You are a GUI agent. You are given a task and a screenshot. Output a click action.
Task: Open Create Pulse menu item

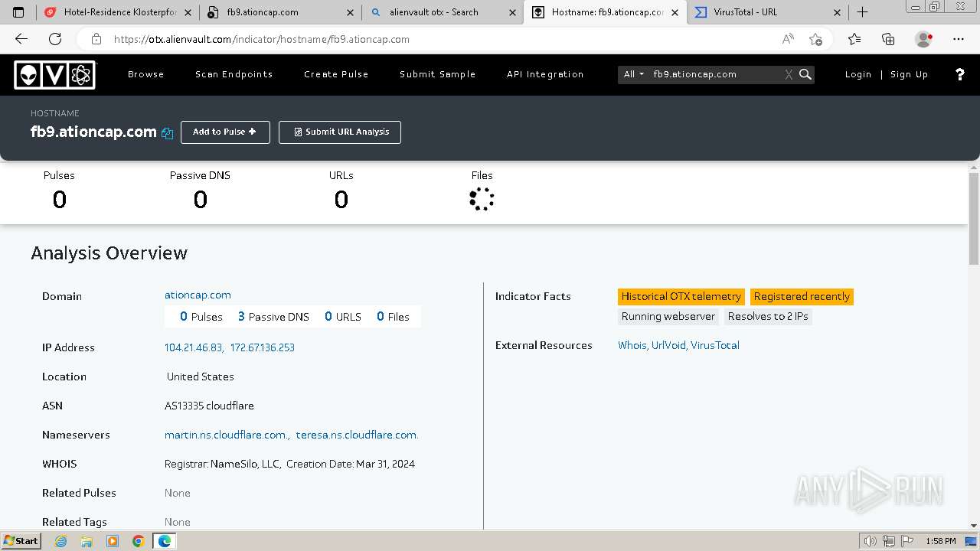tap(336, 74)
